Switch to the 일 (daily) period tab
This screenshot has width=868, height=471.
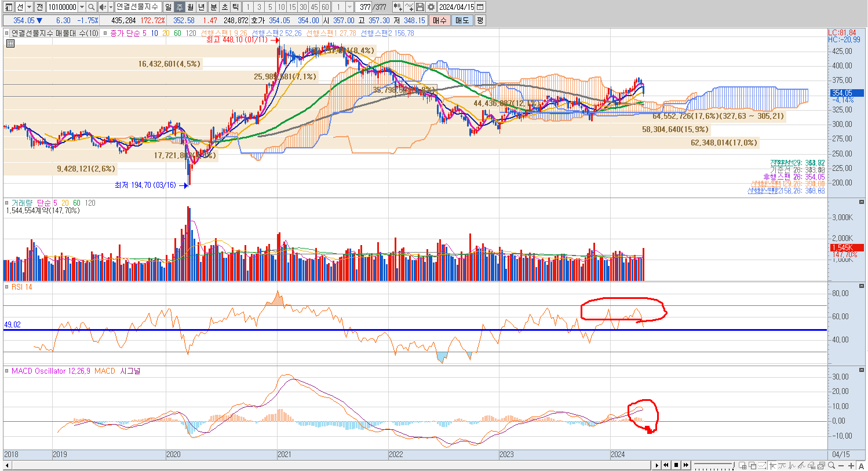click(168, 7)
